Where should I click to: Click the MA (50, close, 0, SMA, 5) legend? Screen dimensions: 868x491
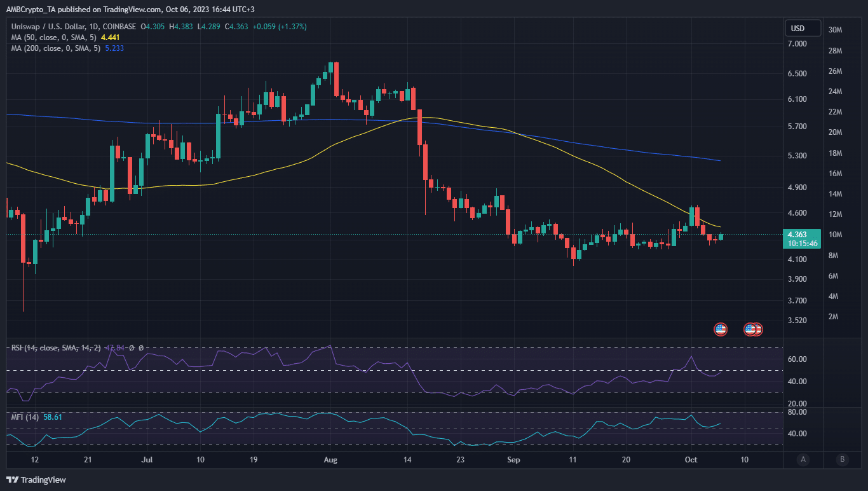(x=54, y=38)
